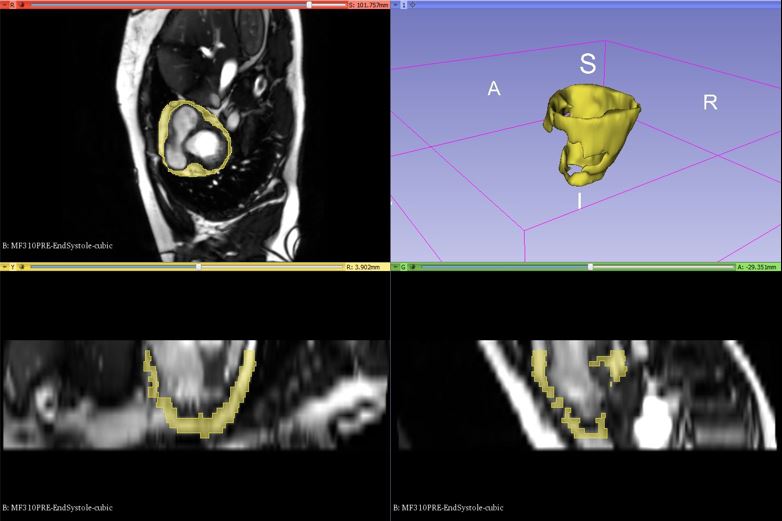
Task: Click the pushpin icon in the green slice bar
Action: tap(396, 267)
